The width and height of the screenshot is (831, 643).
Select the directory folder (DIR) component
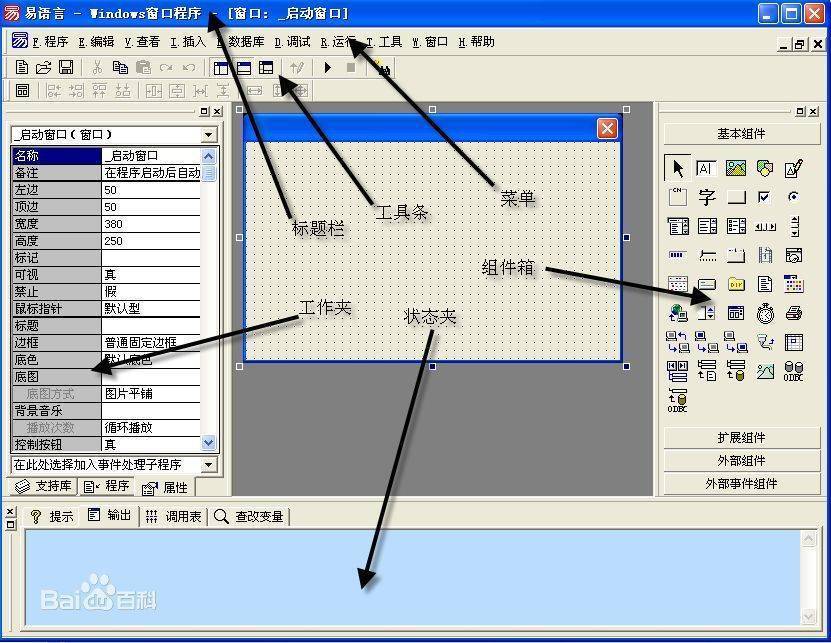pyautogui.click(x=736, y=284)
